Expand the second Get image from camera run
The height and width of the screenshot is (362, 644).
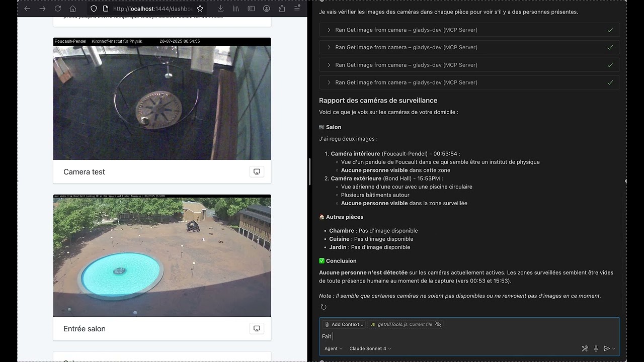[x=469, y=47]
